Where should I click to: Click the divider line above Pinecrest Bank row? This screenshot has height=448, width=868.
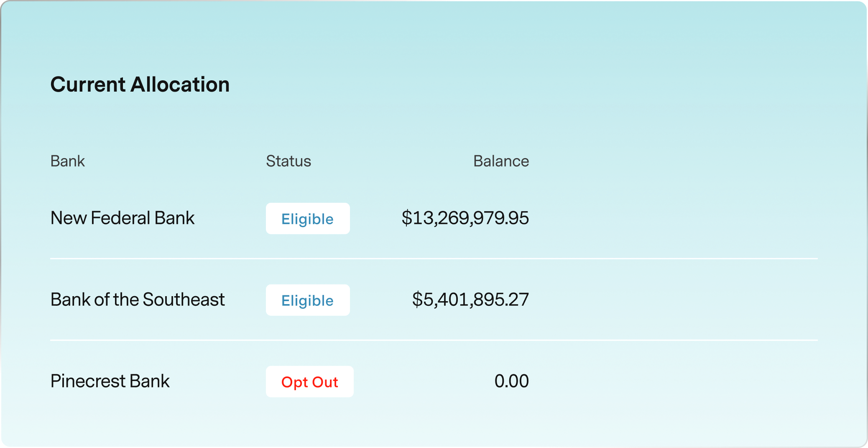pos(434,340)
